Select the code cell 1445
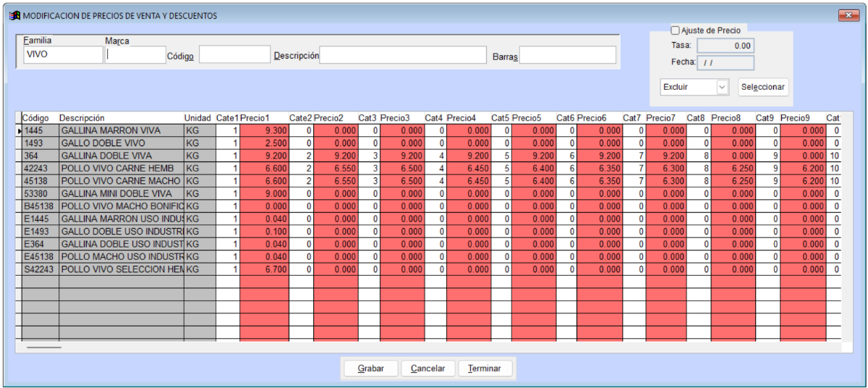The image size is (868, 388). click(x=40, y=131)
